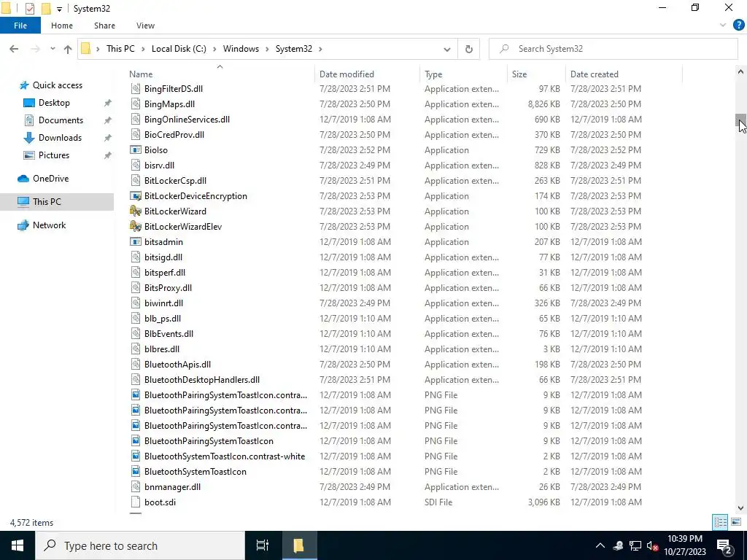
Task: Click the scrollbar up arrow
Action: (x=740, y=72)
